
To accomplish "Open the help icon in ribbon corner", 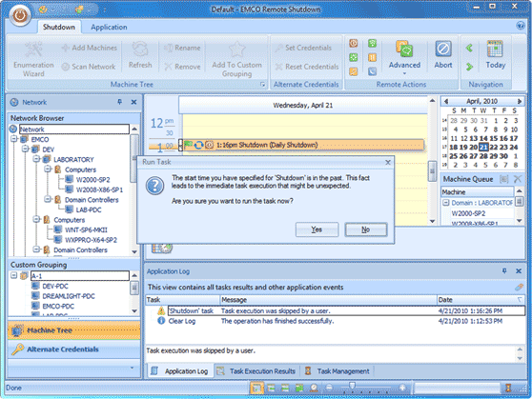I will click(521, 26).
